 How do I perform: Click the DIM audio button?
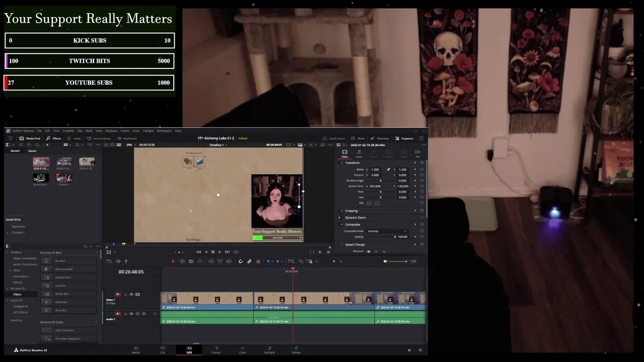413,261
